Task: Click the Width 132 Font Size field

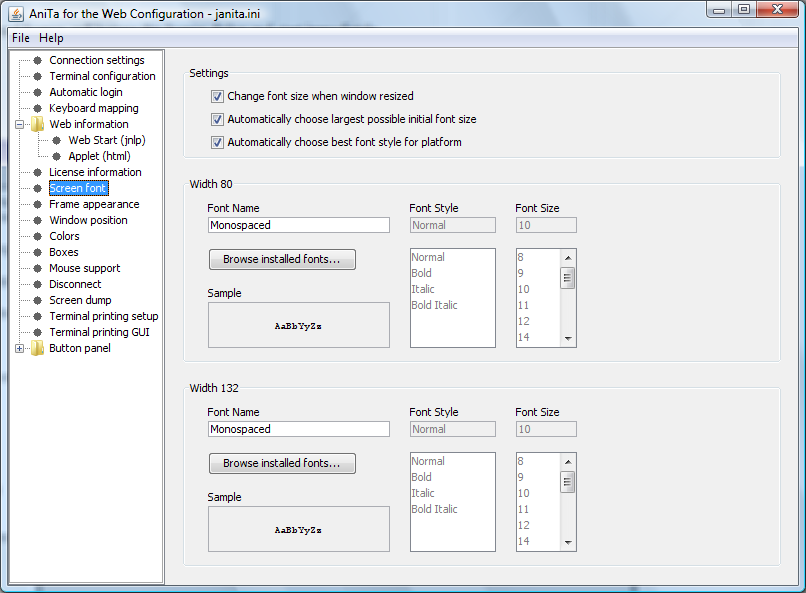Action: pos(546,429)
